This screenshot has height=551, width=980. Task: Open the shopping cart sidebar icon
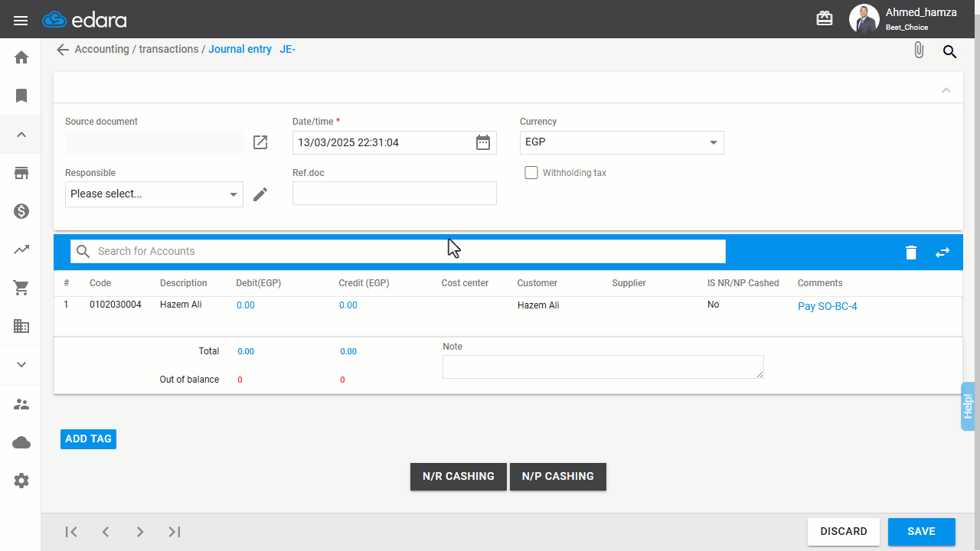point(21,288)
